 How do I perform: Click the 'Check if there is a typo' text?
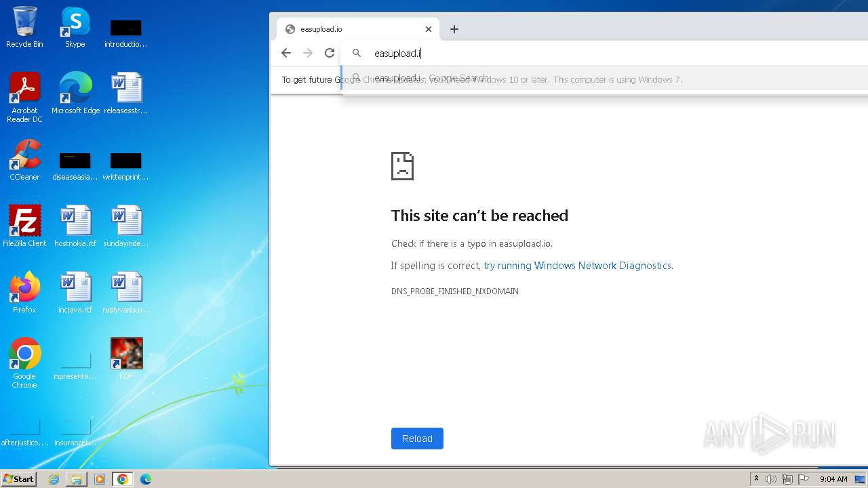[x=472, y=243]
